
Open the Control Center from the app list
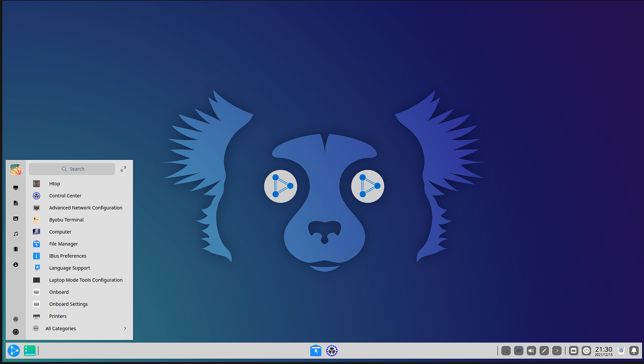click(x=65, y=195)
